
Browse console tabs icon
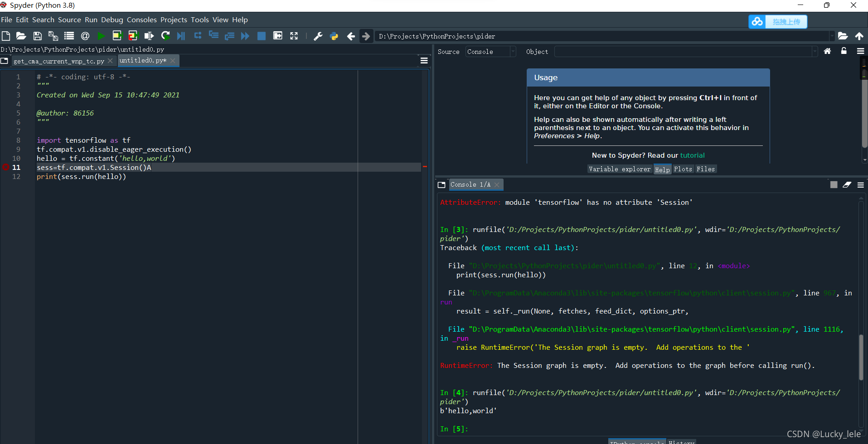(441, 185)
